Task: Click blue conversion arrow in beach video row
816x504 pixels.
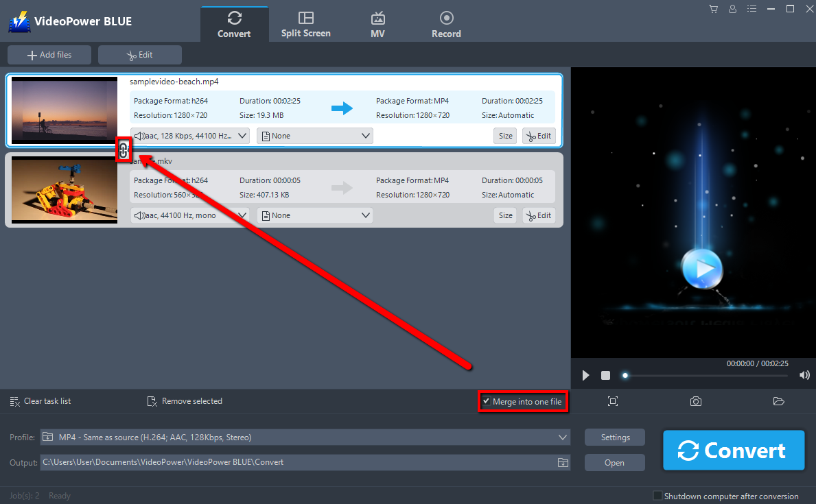Action: (342, 108)
